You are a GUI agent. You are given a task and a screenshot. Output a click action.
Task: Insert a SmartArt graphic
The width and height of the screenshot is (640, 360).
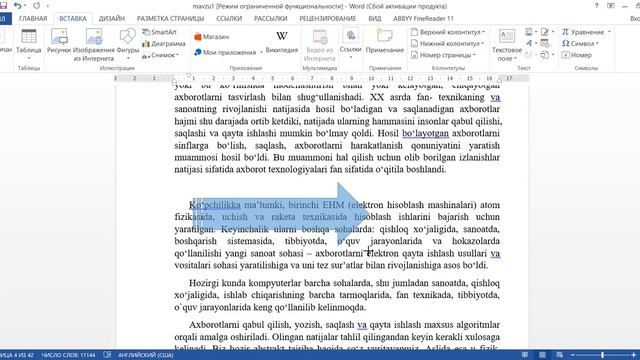click(x=160, y=32)
